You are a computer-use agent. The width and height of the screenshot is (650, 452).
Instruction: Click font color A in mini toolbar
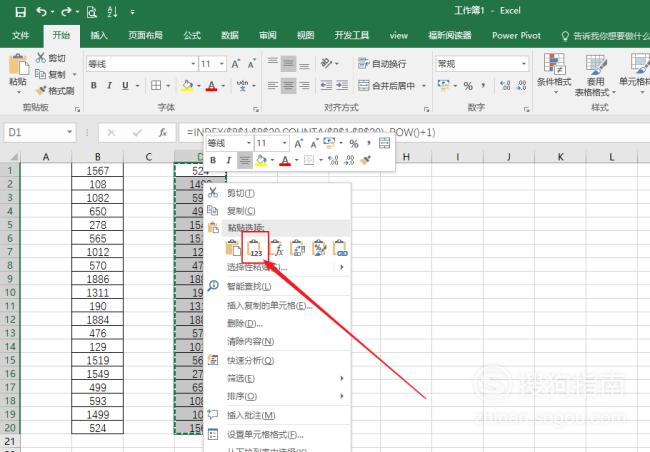click(x=285, y=160)
